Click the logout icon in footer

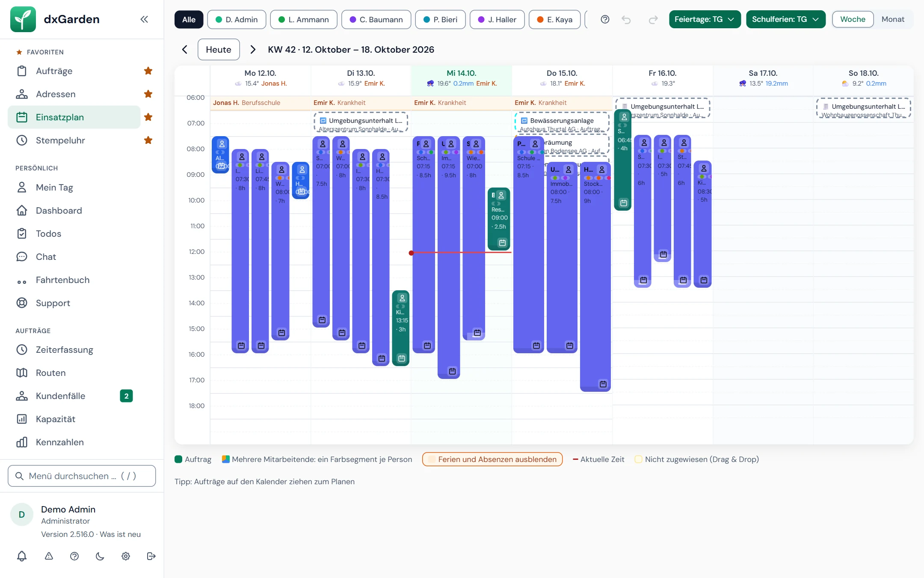click(x=151, y=556)
